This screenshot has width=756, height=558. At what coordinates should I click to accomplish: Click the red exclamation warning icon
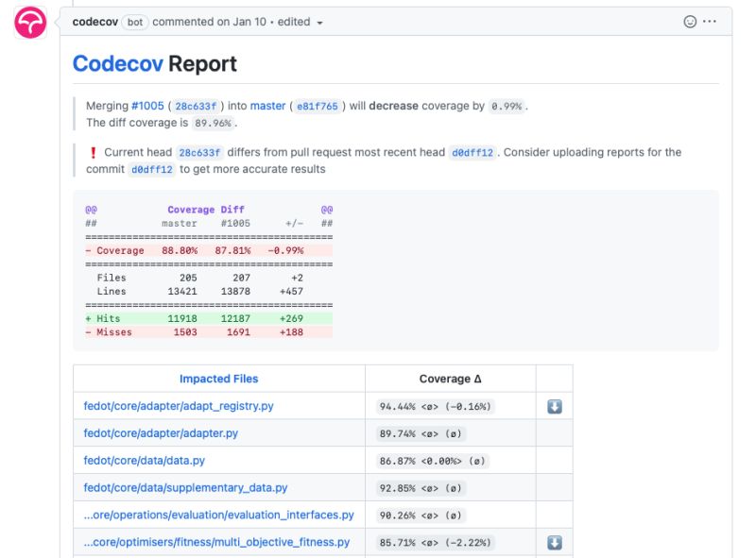[x=93, y=153]
